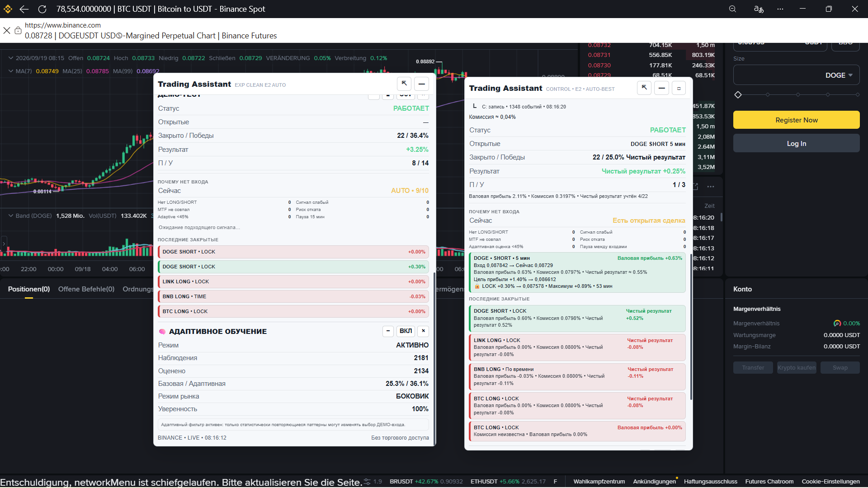Collapse the MA indicators chevron
The image size is (868, 488).
point(11,71)
